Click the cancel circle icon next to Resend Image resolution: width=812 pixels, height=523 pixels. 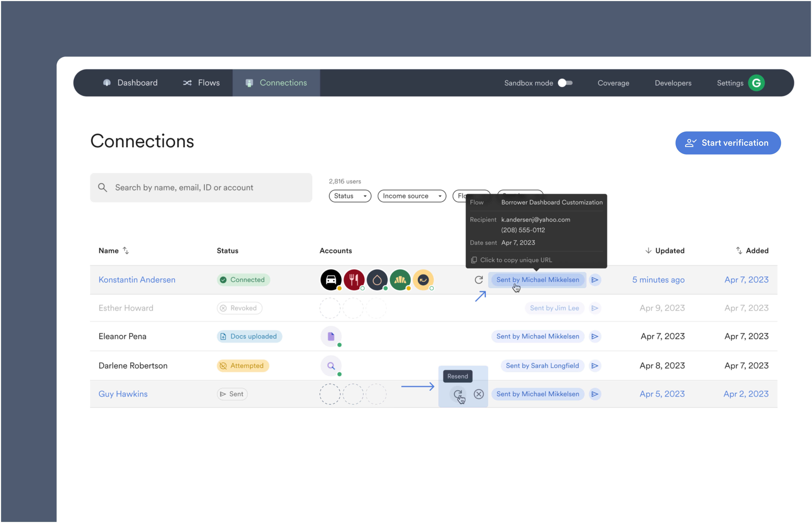479,394
